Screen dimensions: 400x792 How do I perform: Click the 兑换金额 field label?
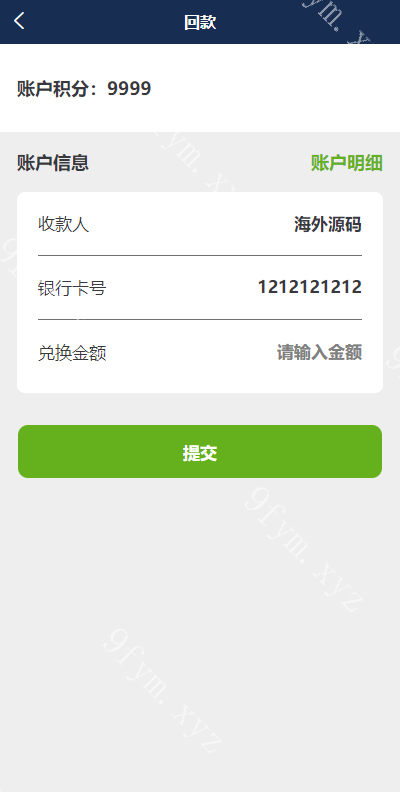[72, 353]
